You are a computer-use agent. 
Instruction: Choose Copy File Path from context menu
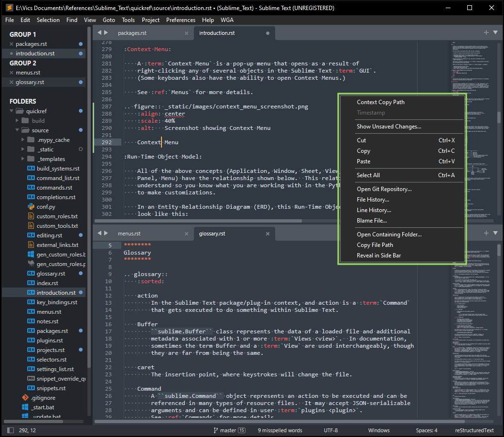pyautogui.click(x=375, y=245)
